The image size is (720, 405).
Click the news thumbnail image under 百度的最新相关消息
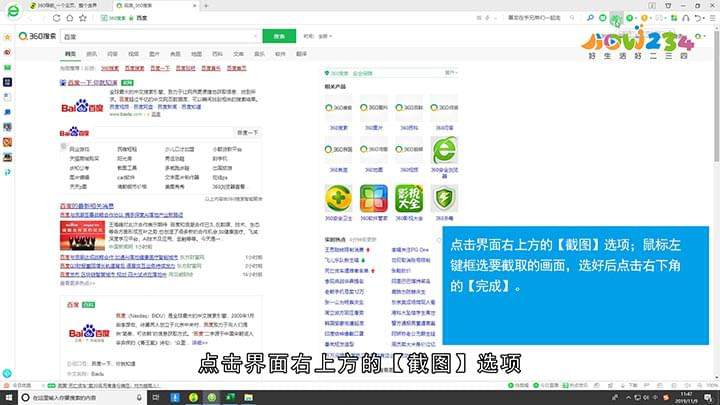[x=82, y=236]
